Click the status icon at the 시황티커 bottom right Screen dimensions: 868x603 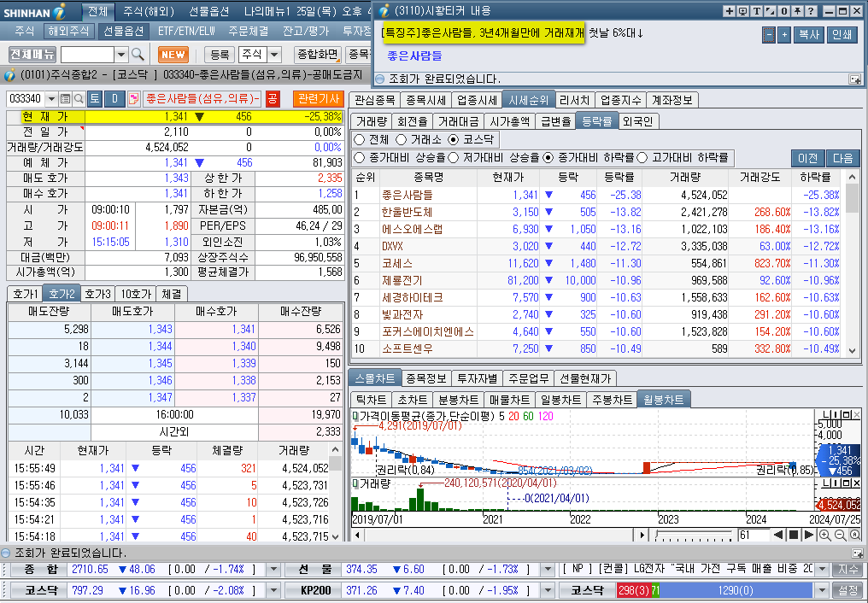[855, 79]
